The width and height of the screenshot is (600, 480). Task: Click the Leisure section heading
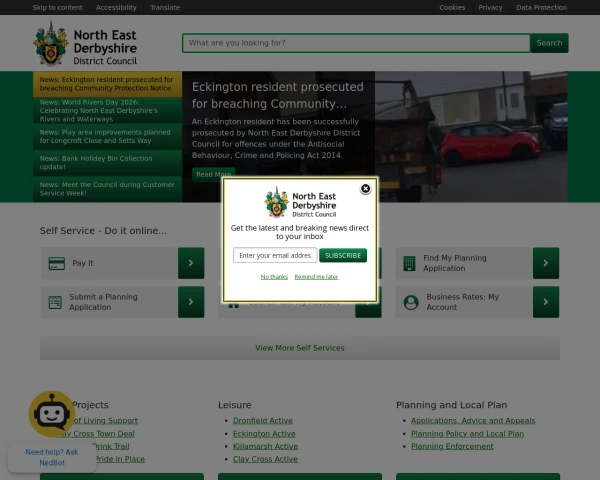(x=235, y=405)
